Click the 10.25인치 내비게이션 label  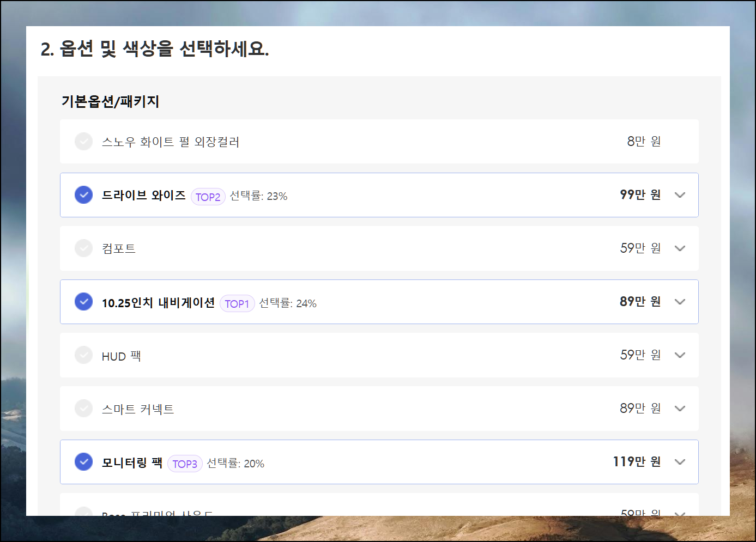tap(158, 302)
